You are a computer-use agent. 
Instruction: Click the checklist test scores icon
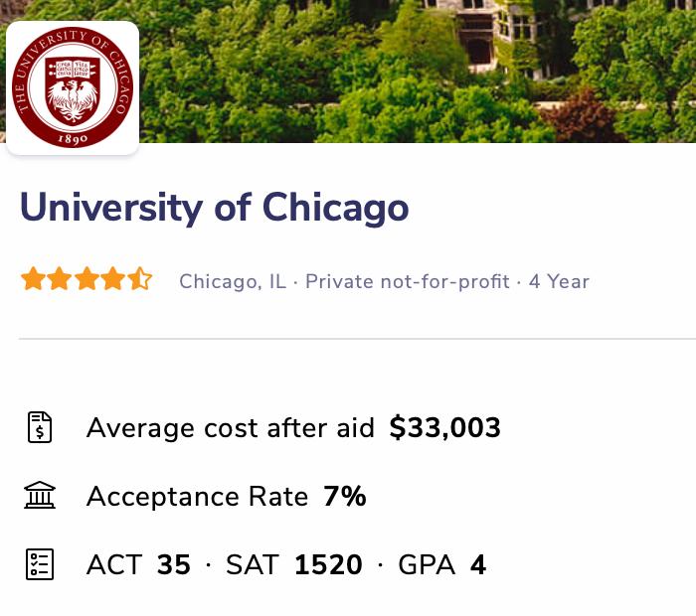[x=39, y=565]
